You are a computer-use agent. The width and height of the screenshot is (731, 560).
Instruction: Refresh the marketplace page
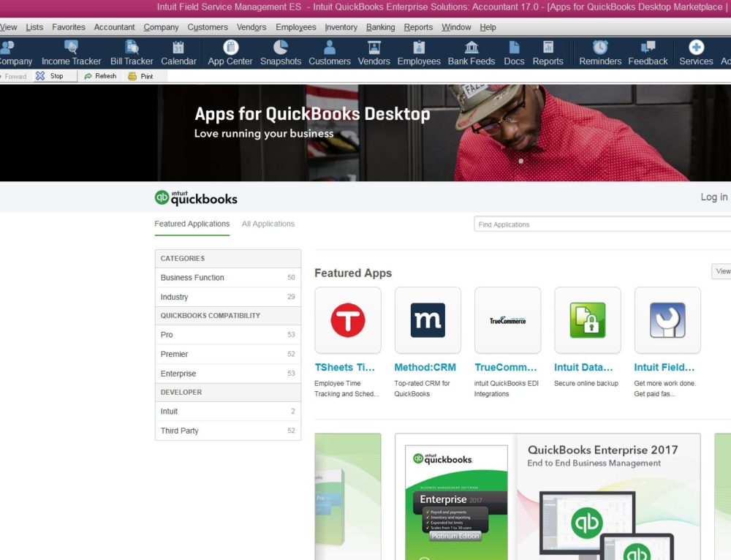pos(100,75)
